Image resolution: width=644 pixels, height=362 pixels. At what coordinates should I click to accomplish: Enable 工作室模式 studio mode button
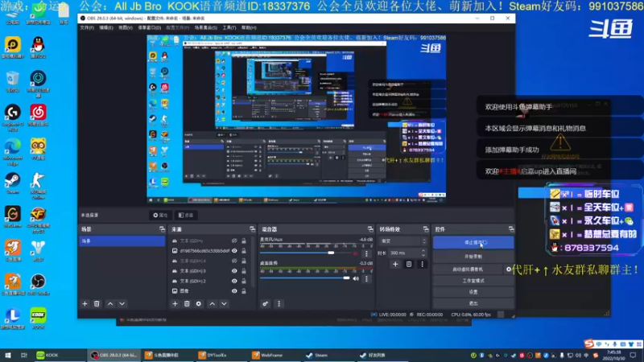tap(473, 281)
